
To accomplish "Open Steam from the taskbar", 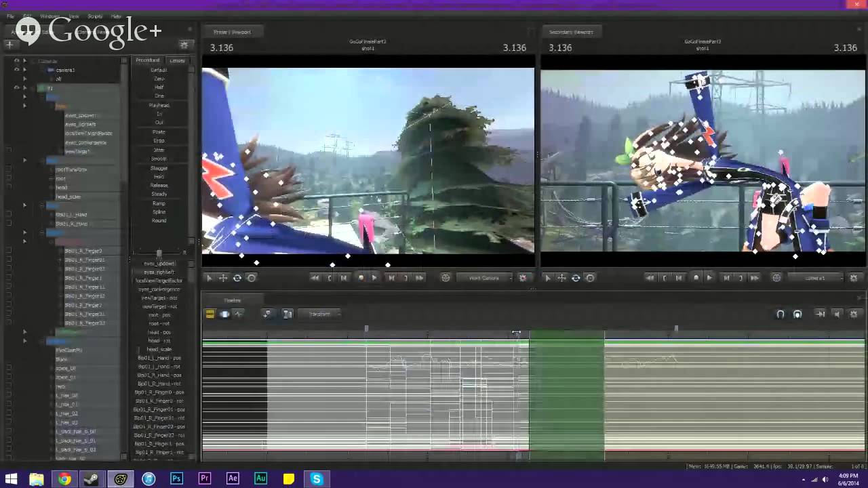I will (x=92, y=479).
